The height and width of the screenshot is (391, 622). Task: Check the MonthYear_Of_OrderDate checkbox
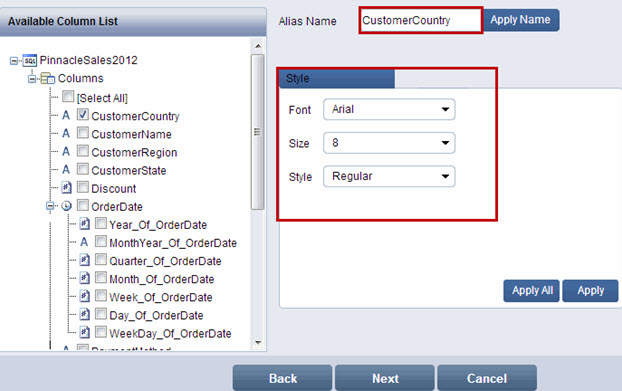pyautogui.click(x=101, y=241)
